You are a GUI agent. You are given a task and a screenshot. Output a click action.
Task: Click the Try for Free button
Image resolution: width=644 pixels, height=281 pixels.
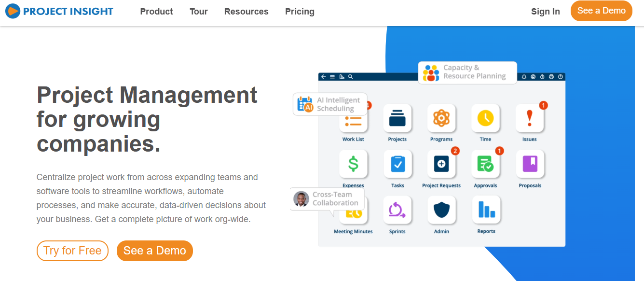[72, 251]
